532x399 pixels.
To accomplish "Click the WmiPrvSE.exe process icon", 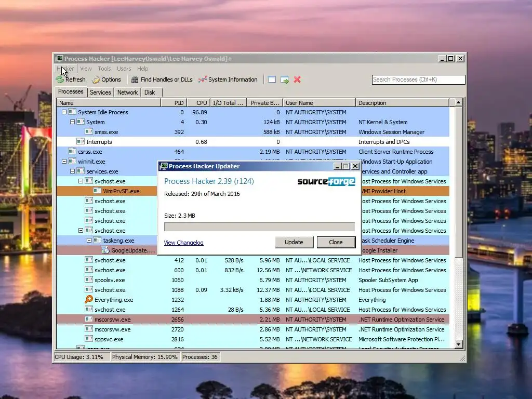I will 97,191.
